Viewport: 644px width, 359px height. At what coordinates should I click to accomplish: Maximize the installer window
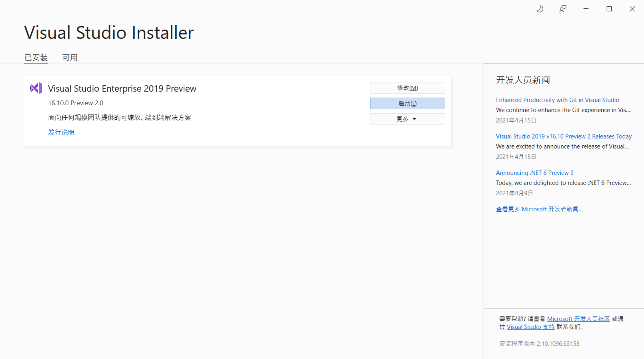[609, 9]
